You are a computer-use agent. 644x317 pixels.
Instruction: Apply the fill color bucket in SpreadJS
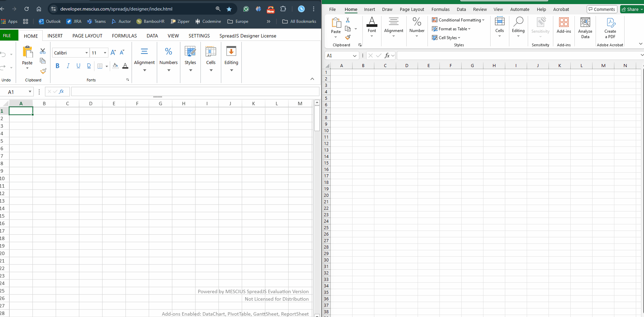point(115,66)
